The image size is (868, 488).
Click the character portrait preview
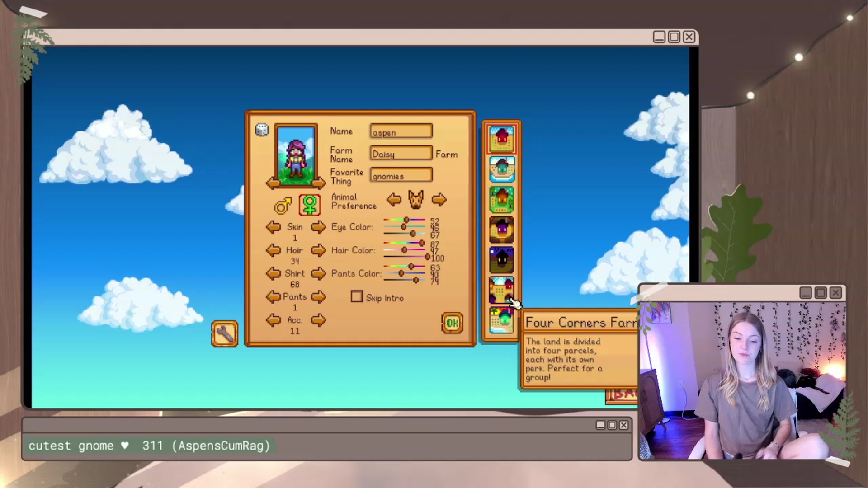296,155
